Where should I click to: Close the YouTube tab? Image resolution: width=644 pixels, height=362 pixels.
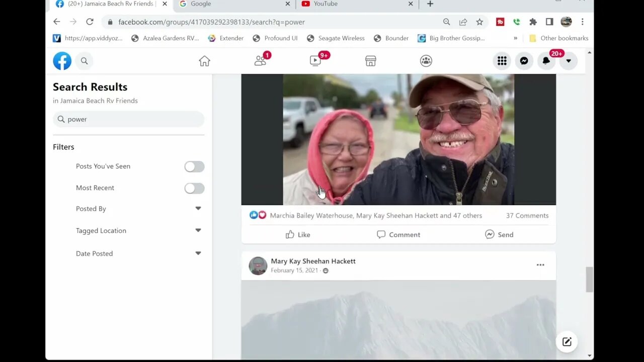click(411, 4)
